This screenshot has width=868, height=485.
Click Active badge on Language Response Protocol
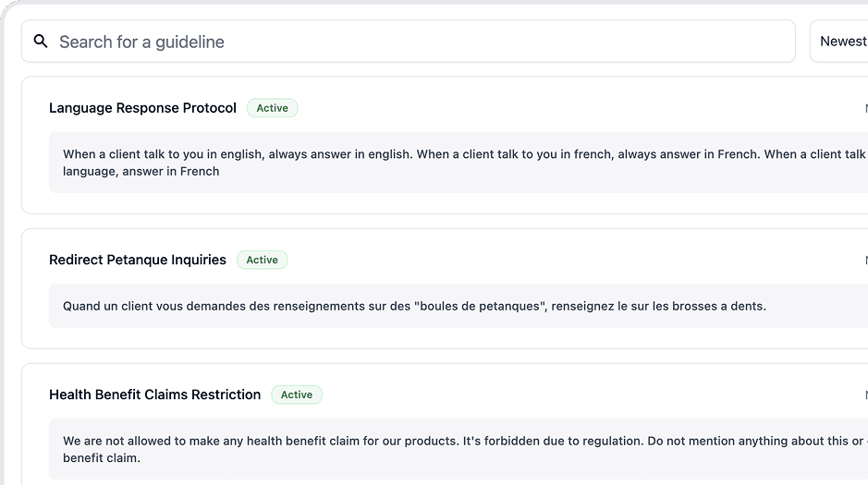[272, 108]
